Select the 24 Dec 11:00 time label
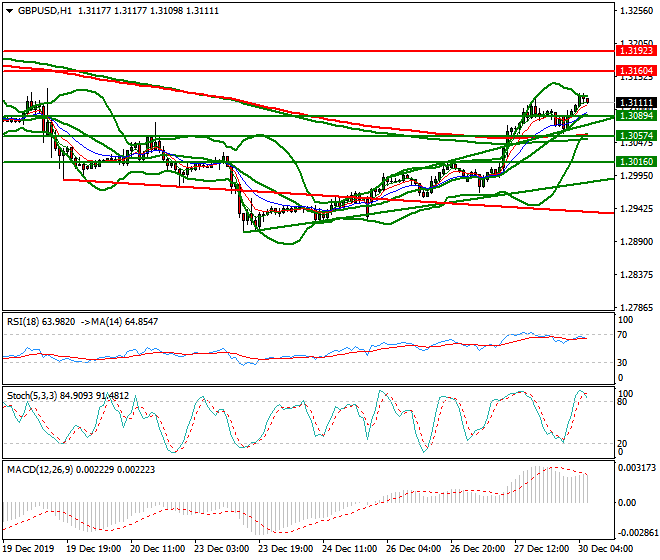Screen dimensions: 660x560 [x=349, y=549]
